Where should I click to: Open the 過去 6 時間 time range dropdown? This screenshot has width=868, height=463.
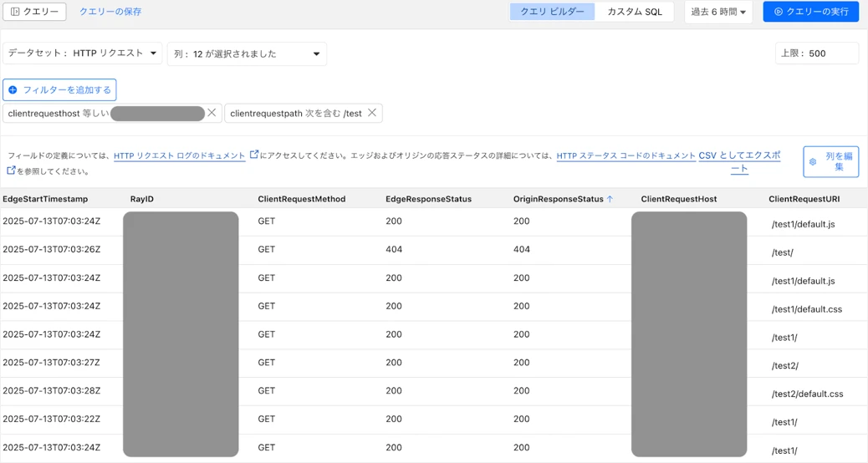[x=717, y=12]
